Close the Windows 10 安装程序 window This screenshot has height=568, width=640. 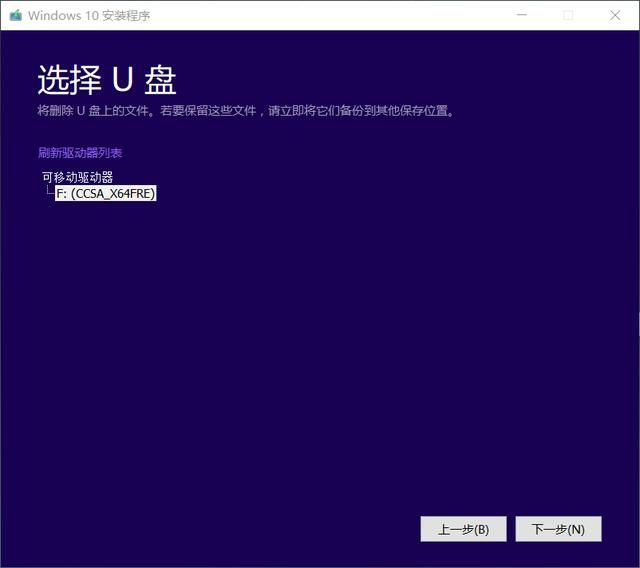tap(615, 15)
